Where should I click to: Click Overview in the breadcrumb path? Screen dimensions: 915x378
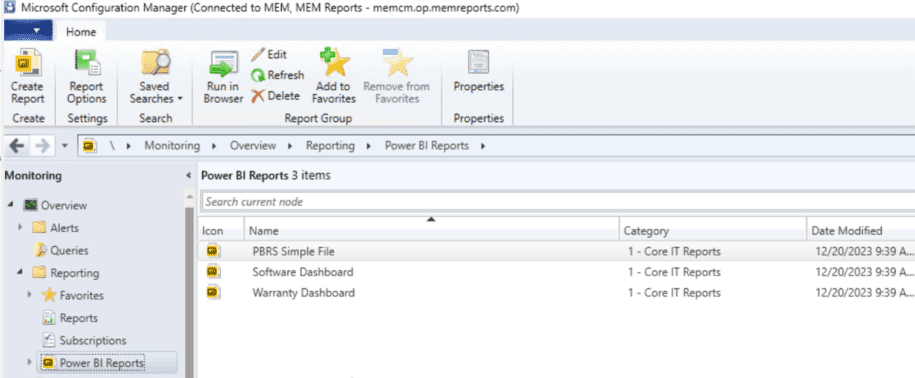253,146
